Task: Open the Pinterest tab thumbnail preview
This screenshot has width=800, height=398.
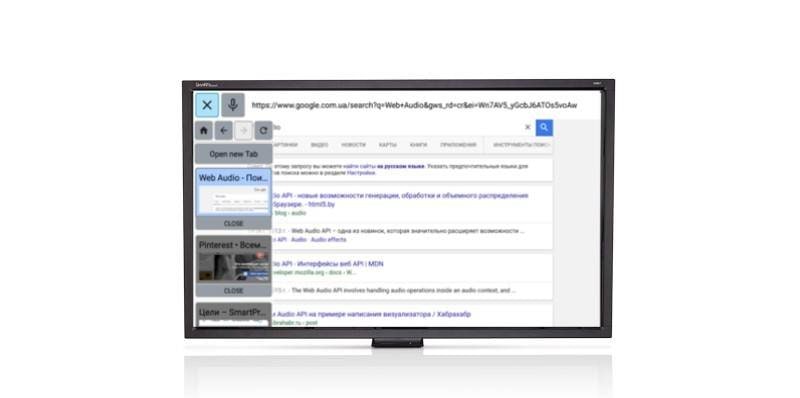Action: click(x=233, y=267)
